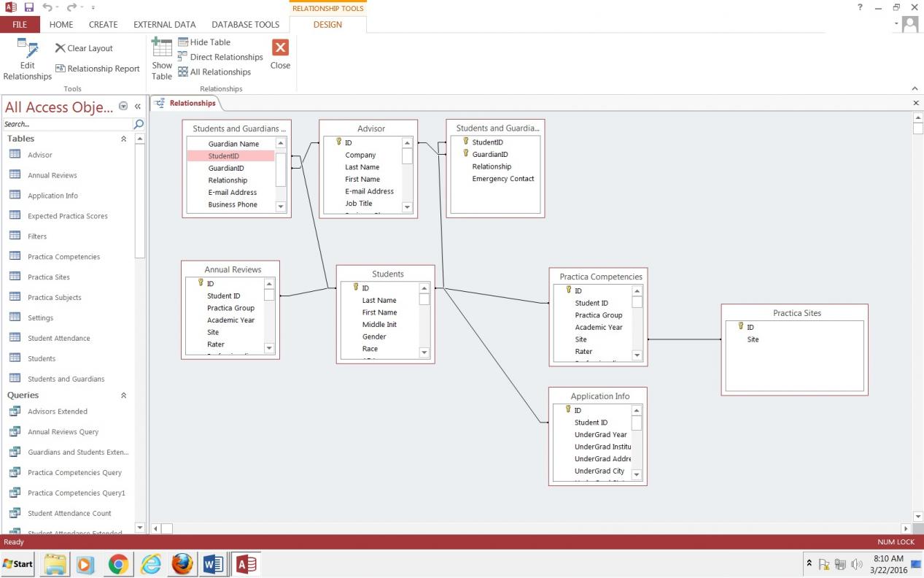This screenshot has width=924, height=578.
Task: Select the E-mail Address field in the Advisor box
Action: pos(369,191)
